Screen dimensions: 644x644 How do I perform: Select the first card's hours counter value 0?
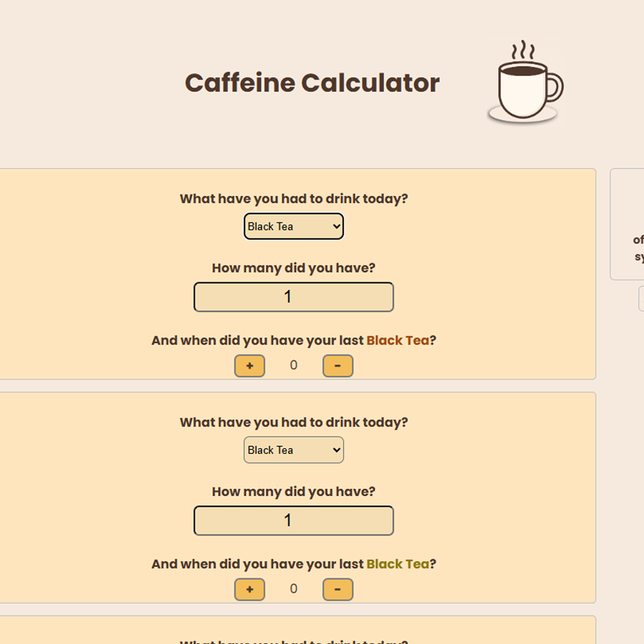coord(293,365)
